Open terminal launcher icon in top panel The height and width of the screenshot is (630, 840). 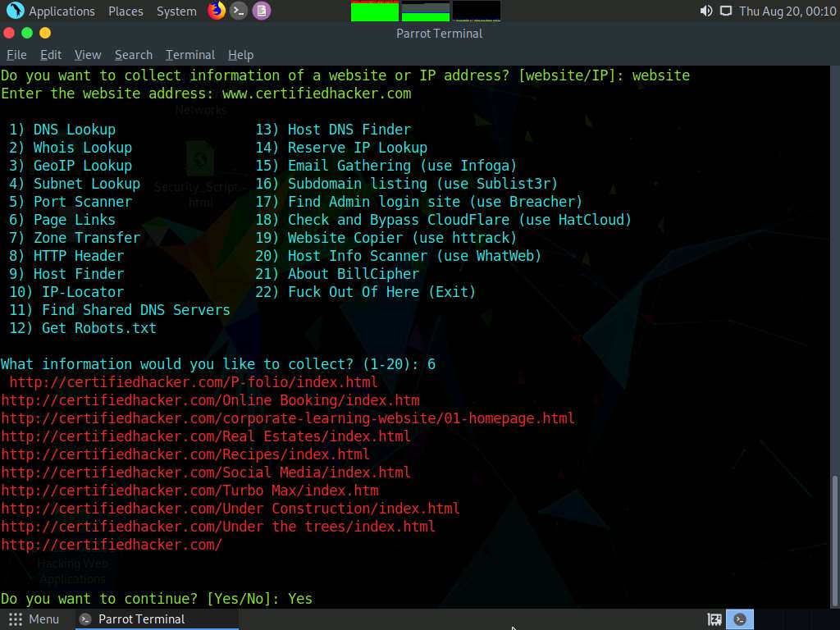point(239,11)
